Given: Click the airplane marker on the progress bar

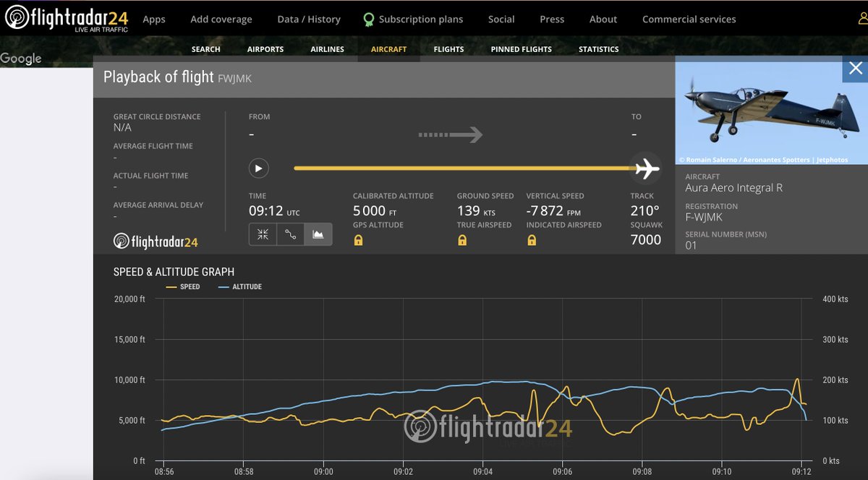Looking at the screenshot, I should click(645, 168).
